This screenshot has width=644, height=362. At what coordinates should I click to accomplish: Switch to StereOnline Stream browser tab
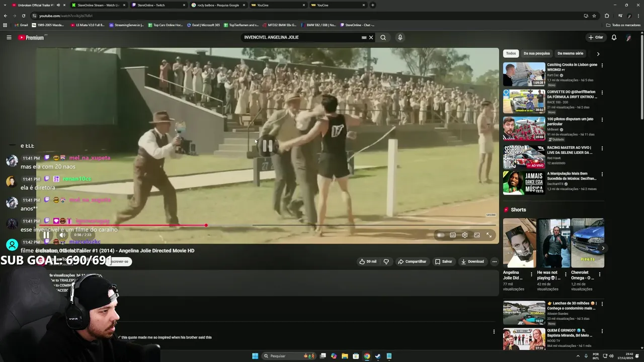pyautogui.click(x=98, y=5)
